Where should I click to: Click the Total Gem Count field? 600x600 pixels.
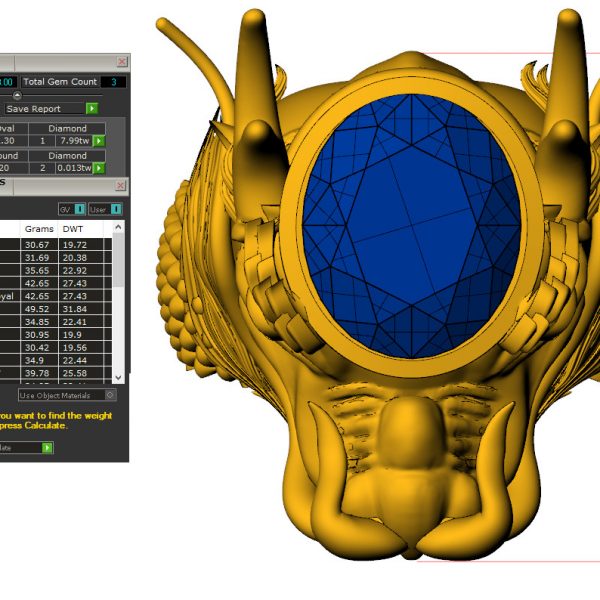pos(112,82)
